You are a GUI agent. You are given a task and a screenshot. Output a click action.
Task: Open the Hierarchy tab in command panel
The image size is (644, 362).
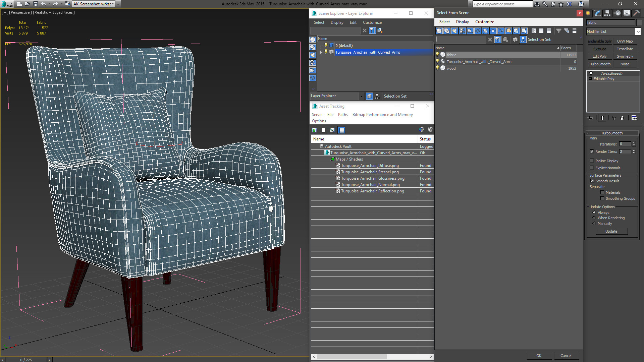point(607,13)
